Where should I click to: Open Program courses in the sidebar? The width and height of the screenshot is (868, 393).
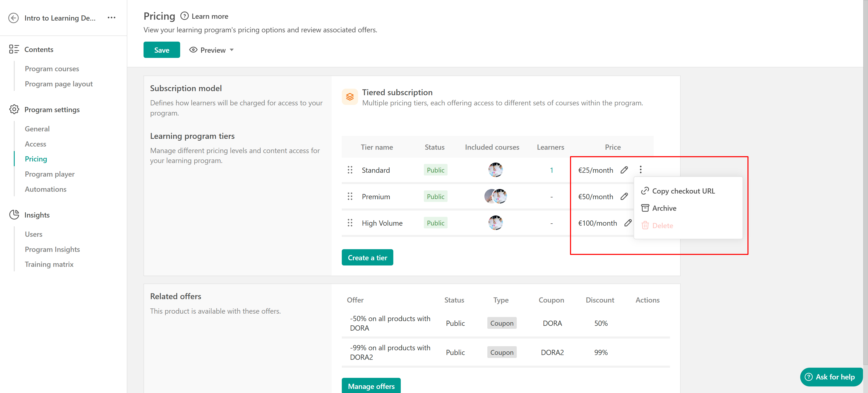pyautogui.click(x=52, y=69)
